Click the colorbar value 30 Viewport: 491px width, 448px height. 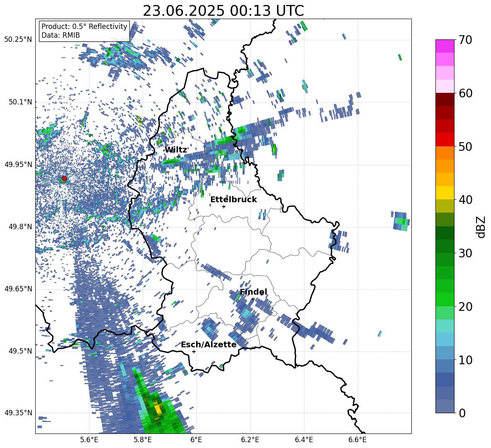465,253
